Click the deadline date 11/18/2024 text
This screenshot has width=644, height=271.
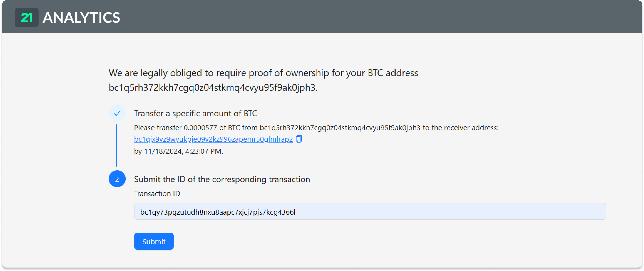click(x=179, y=151)
